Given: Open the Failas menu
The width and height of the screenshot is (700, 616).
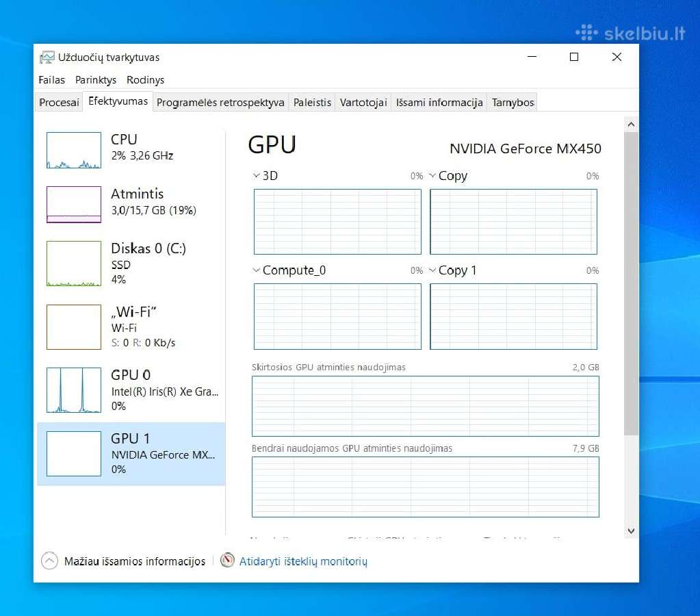Looking at the screenshot, I should [x=52, y=80].
